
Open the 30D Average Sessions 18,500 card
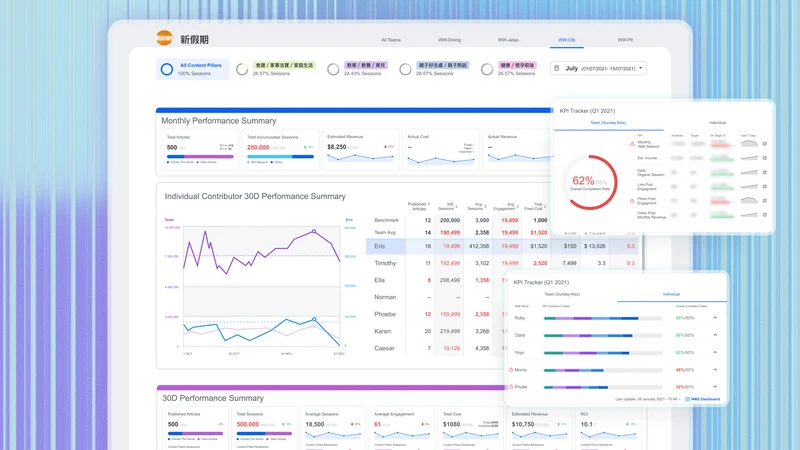(x=333, y=429)
